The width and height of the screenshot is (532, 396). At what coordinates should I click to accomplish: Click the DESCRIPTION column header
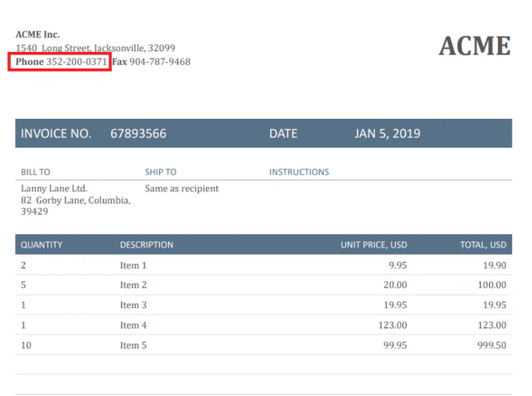pos(147,245)
